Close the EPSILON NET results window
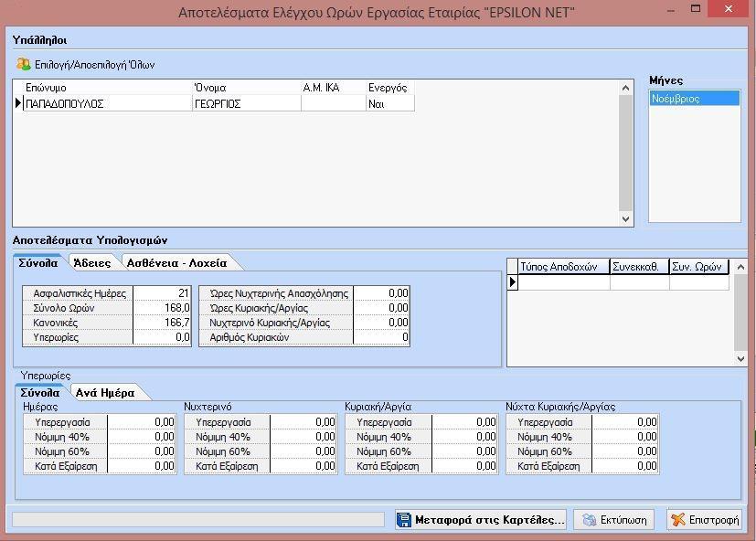Image resolution: width=756 pixels, height=541 pixels. coord(728,9)
